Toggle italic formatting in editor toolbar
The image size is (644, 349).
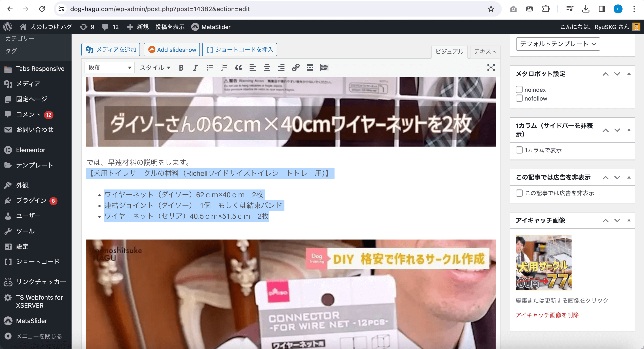(x=195, y=67)
